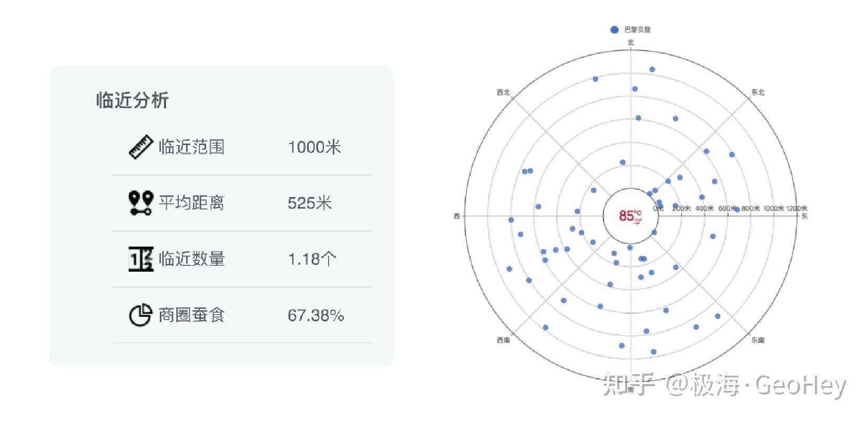Select the 临近分析 panel heading
The width and height of the screenshot is (868, 423).
[132, 100]
